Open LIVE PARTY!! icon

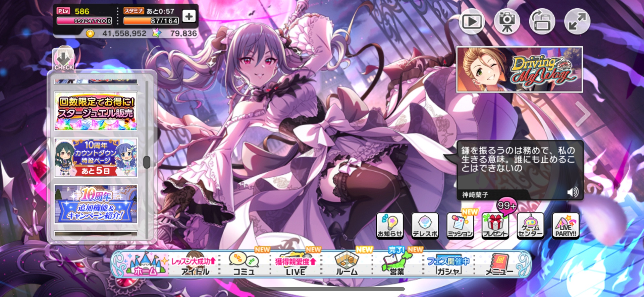[x=566, y=226]
